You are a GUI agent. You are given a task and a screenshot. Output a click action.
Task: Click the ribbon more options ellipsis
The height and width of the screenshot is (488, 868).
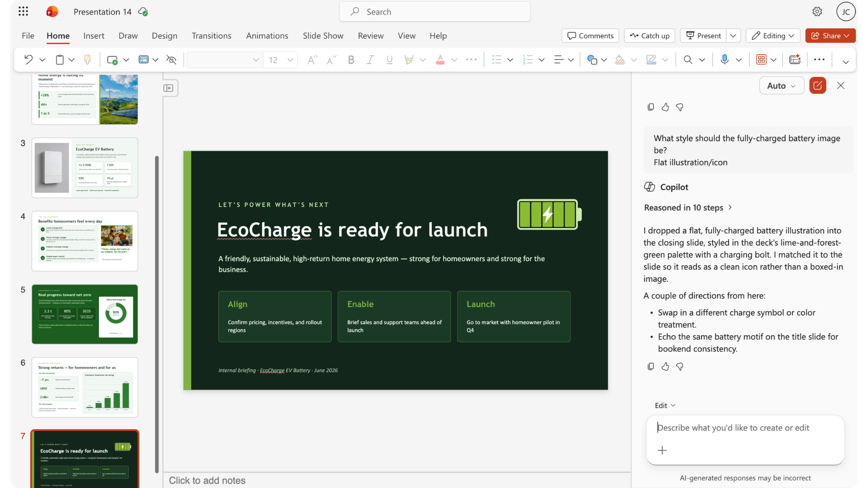coord(819,60)
